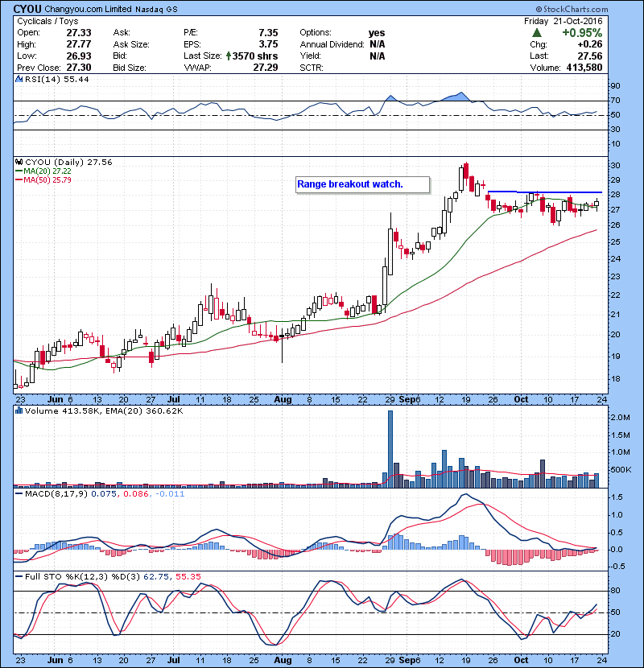Click the red MA(50) legend line marker

click(x=19, y=180)
